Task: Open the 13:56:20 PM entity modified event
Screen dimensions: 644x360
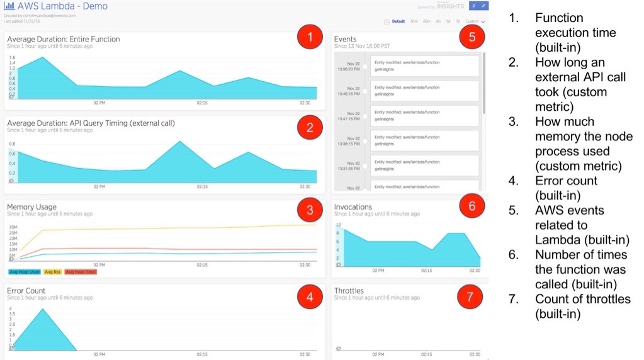Action: click(x=425, y=66)
